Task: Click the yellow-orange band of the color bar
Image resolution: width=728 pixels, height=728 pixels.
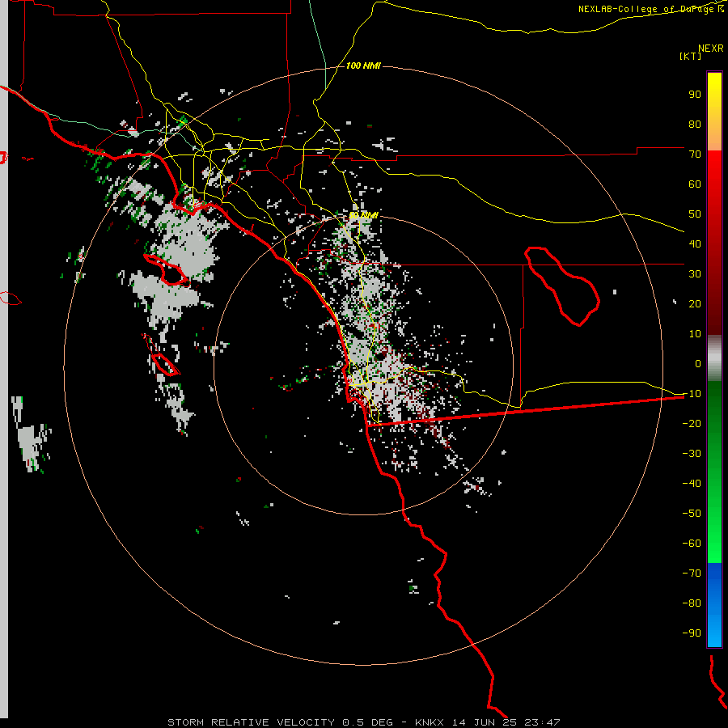Action: click(x=714, y=112)
